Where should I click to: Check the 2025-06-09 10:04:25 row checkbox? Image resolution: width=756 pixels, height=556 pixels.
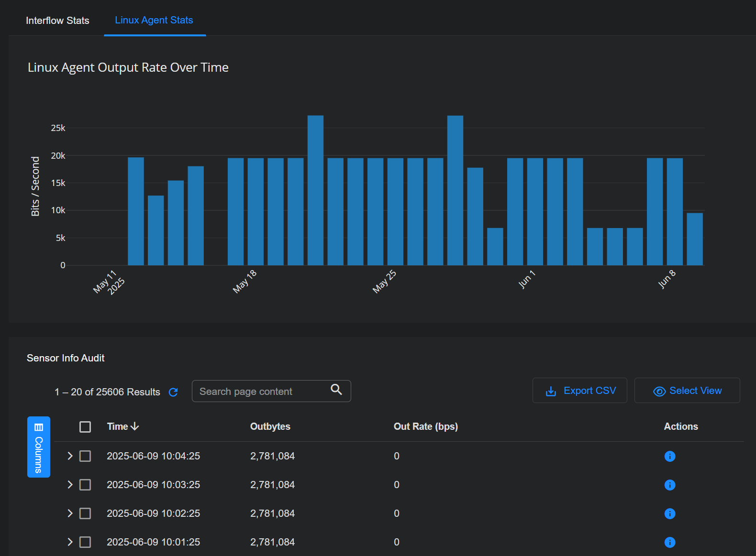coord(85,456)
